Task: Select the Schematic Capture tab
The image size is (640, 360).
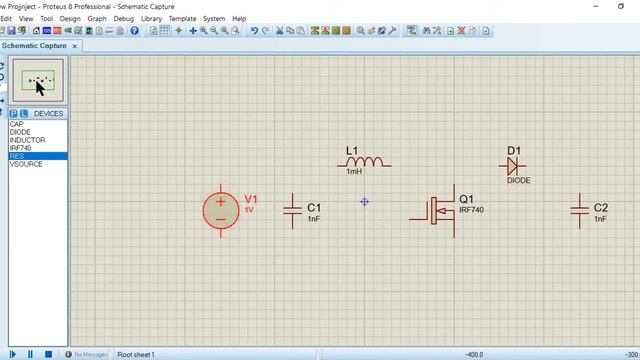Action: click(34, 46)
